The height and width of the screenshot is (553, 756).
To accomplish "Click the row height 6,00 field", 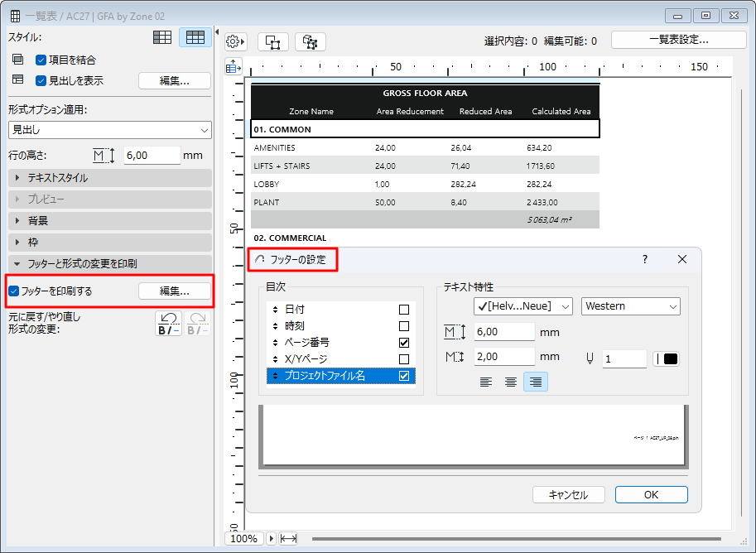I will point(152,156).
